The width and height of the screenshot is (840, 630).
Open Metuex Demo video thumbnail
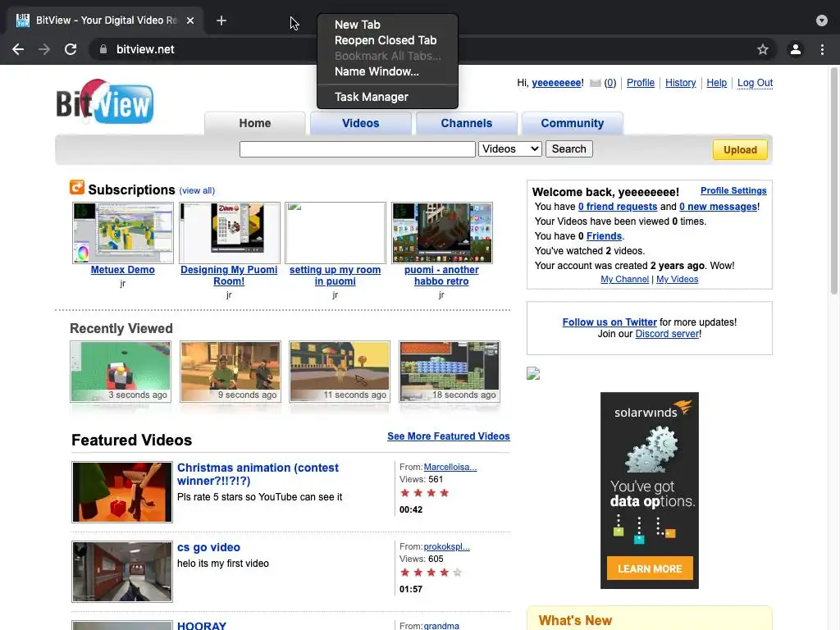click(x=123, y=232)
